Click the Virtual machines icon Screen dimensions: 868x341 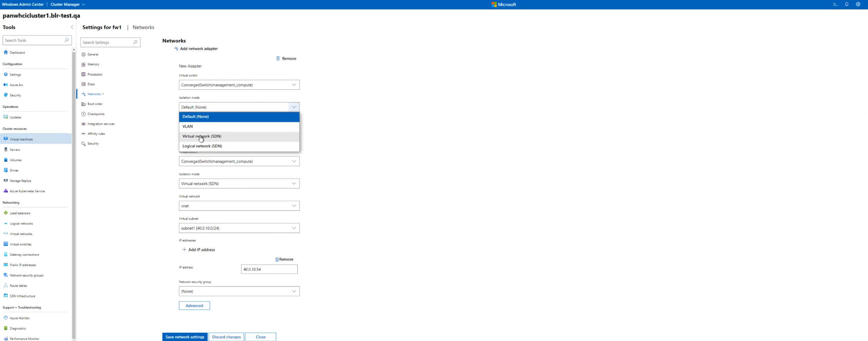[x=6, y=139]
